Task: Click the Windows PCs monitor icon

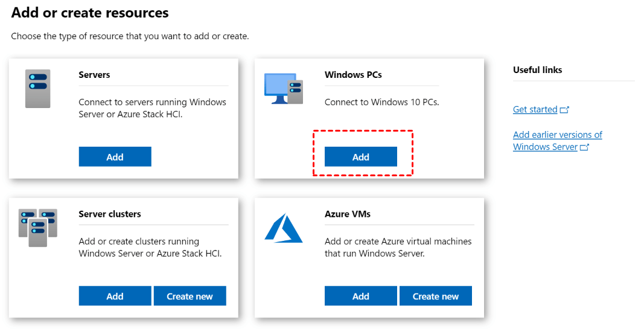Action: coord(284,88)
